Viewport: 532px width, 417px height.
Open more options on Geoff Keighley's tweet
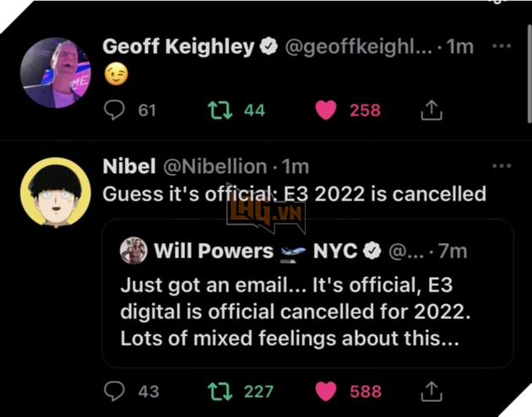pyautogui.click(x=502, y=47)
